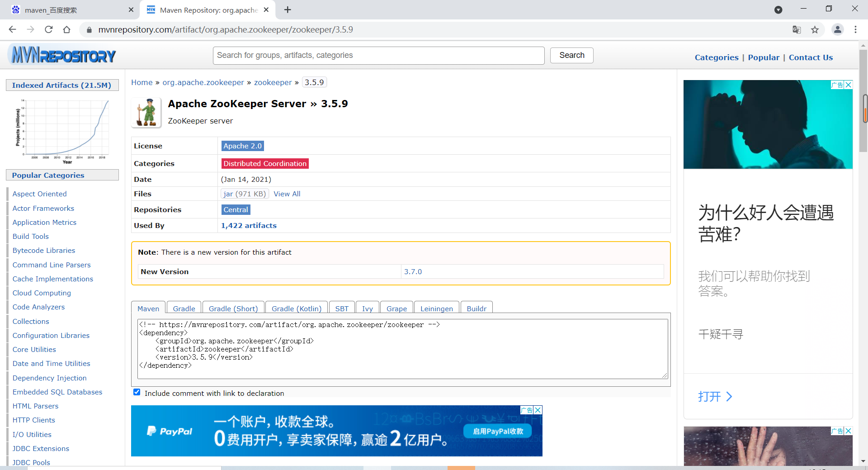The image size is (868, 470).
Task: Open Command Line Parsers category
Action: [x=52, y=265]
